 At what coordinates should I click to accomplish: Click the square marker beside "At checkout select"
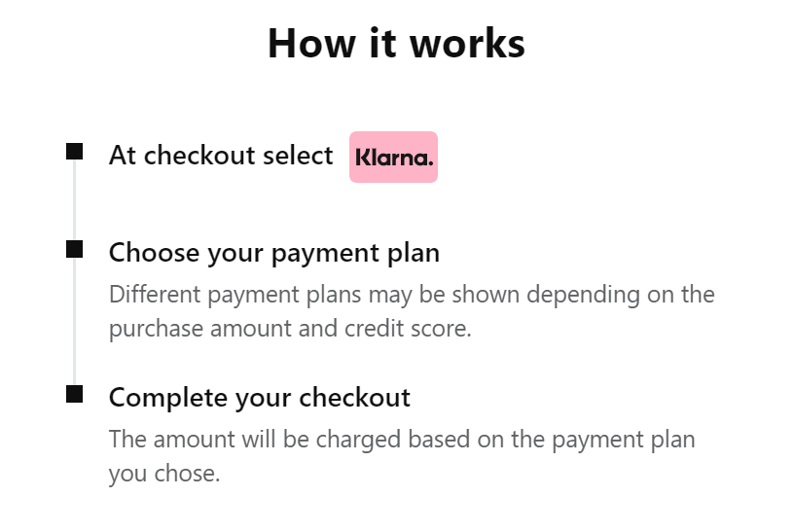tap(75, 152)
